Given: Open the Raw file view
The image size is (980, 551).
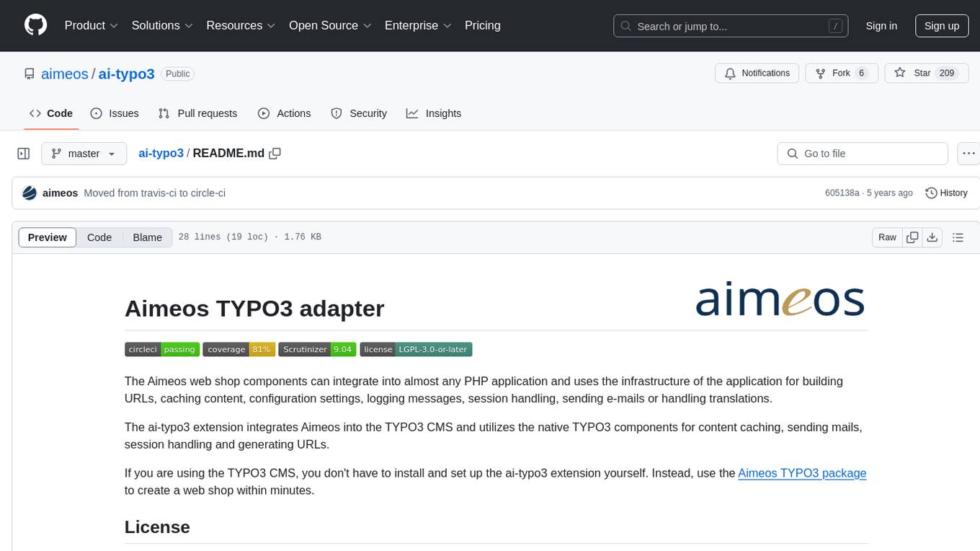Looking at the screenshot, I should click(887, 237).
